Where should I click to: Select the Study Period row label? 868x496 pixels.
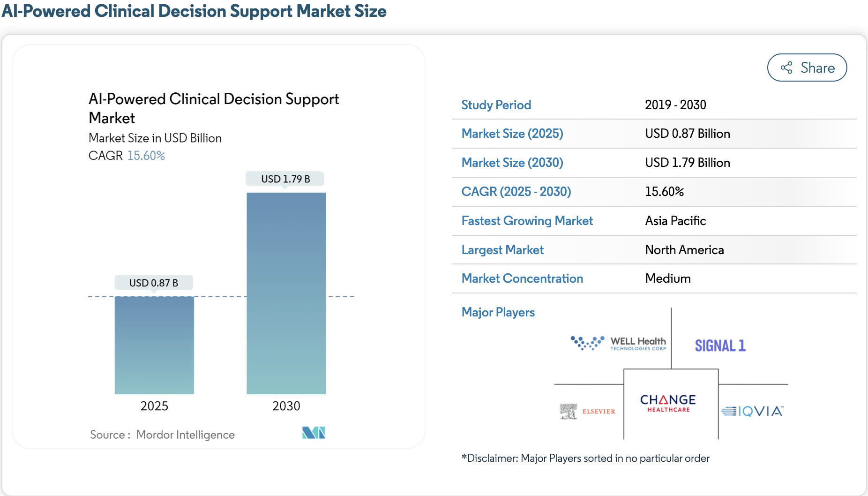[496, 105]
